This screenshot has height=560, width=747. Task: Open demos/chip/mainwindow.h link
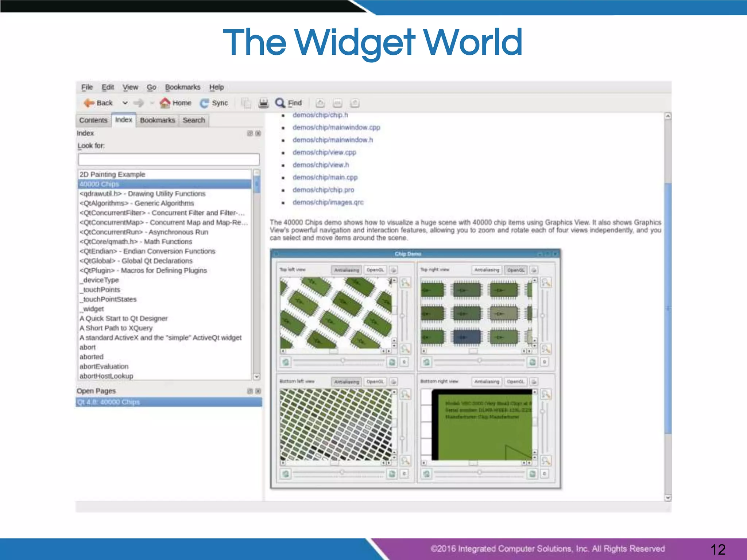coord(333,140)
